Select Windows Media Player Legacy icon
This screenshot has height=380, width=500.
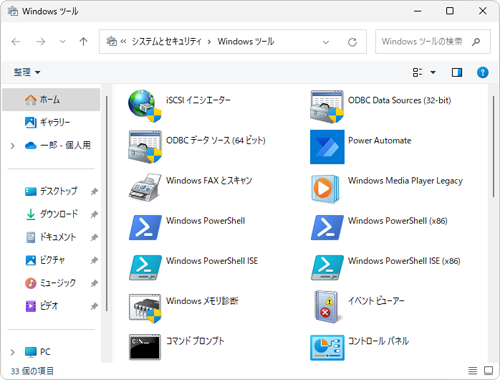[x=325, y=189]
